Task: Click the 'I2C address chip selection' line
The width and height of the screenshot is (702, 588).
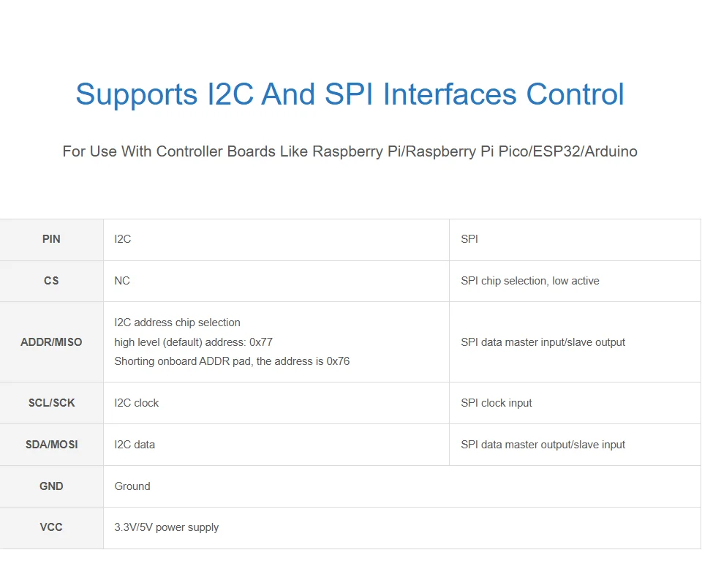Action: 177,323
